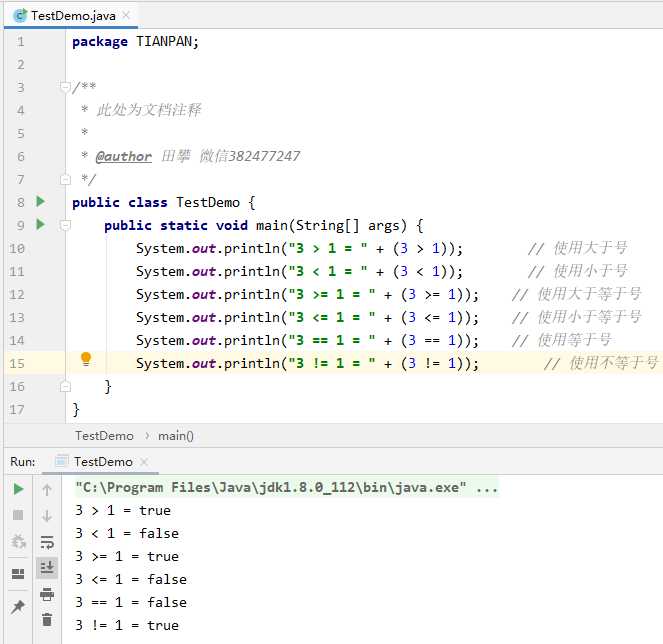
Task: Run TestDemo class from line 8 gutter
Action: (x=41, y=201)
